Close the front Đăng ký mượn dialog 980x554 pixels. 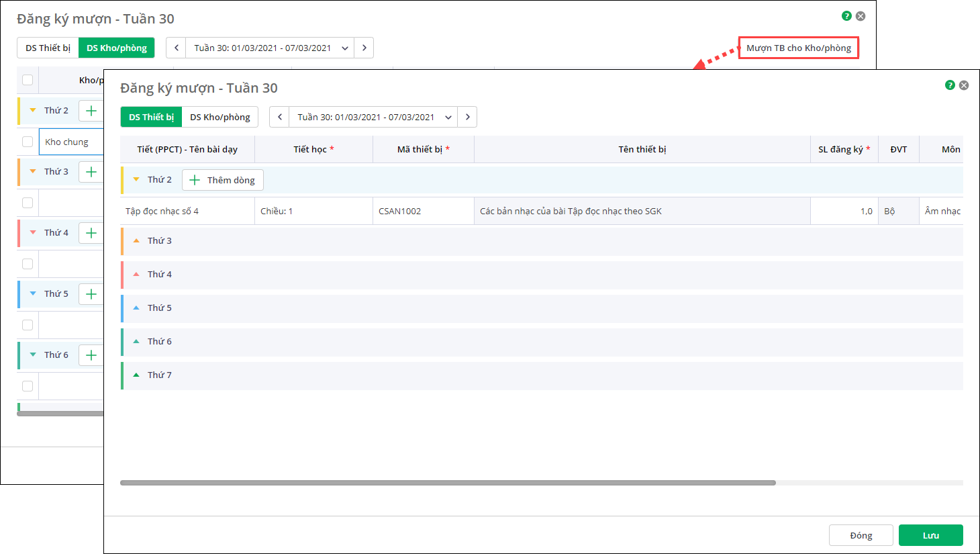pos(964,85)
